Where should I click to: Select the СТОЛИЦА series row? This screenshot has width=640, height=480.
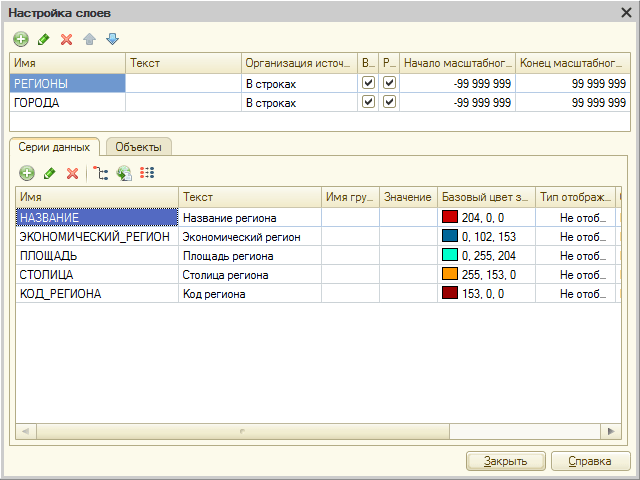click(318, 275)
